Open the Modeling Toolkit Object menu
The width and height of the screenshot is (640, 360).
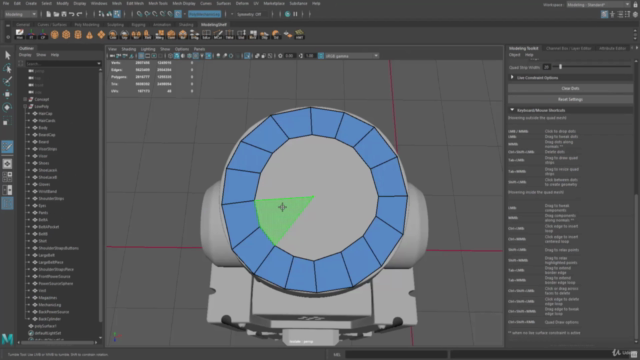point(514,55)
